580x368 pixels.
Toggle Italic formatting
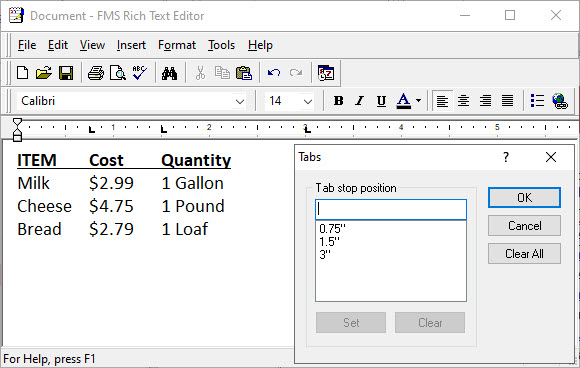[x=359, y=101]
